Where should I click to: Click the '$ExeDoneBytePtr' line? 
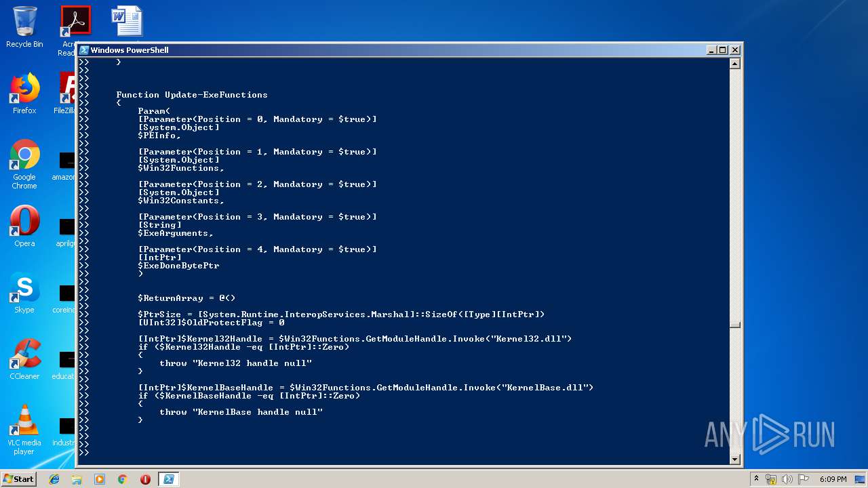[178, 266]
